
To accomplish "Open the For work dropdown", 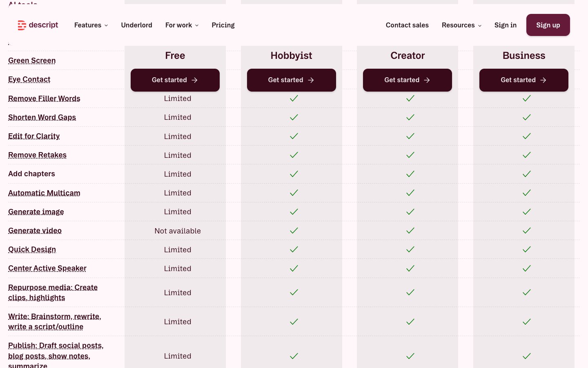I will 182,25.
